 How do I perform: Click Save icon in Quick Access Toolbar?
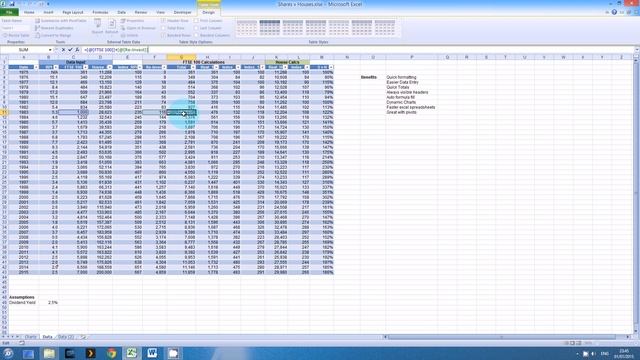(x=12, y=4)
